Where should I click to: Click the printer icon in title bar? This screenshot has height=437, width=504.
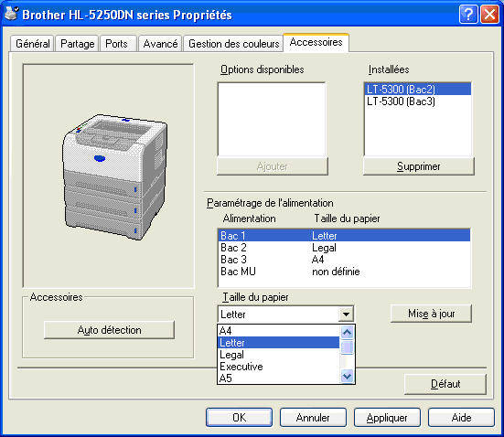[12, 14]
